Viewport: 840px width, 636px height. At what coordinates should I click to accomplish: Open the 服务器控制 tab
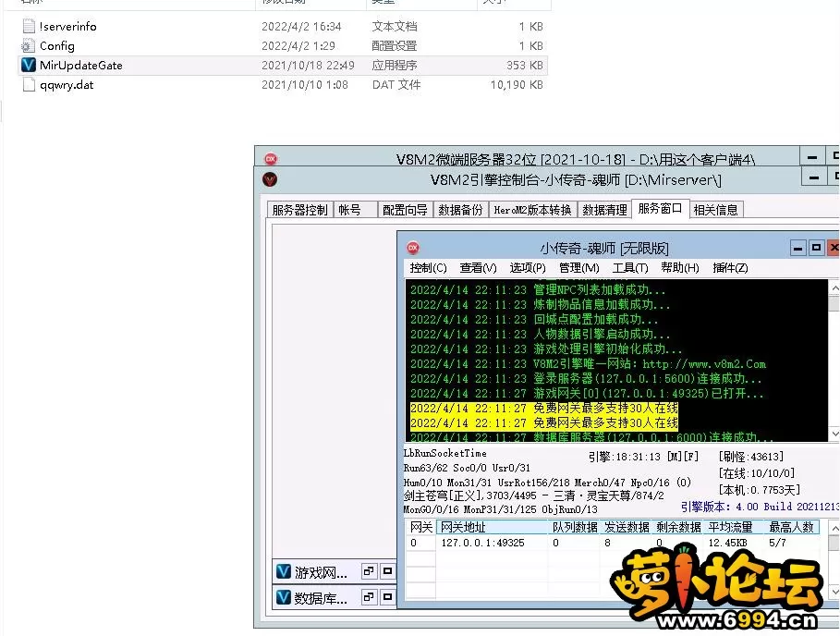pos(300,210)
